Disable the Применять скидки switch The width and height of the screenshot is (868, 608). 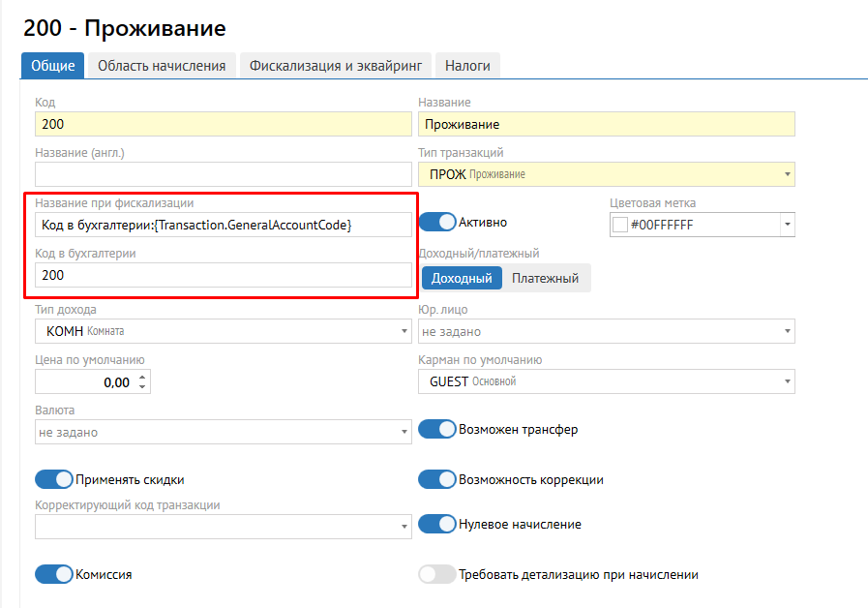click(x=54, y=479)
